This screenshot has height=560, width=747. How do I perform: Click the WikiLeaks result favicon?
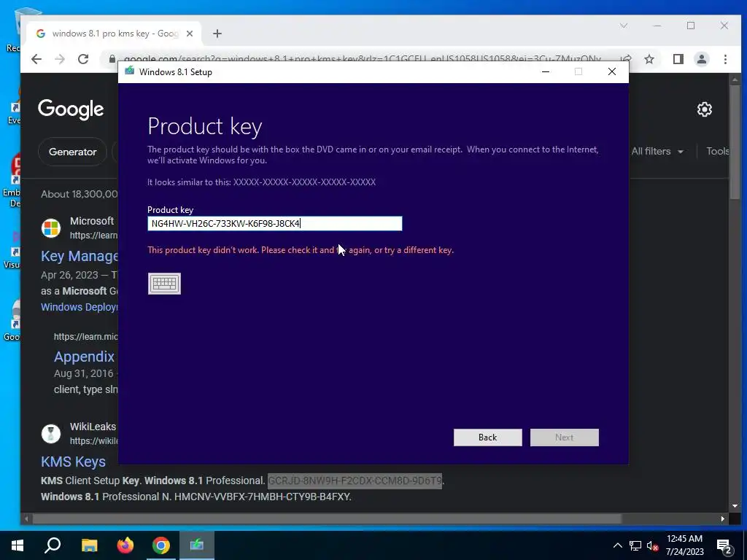pyautogui.click(x=51, y=434)
